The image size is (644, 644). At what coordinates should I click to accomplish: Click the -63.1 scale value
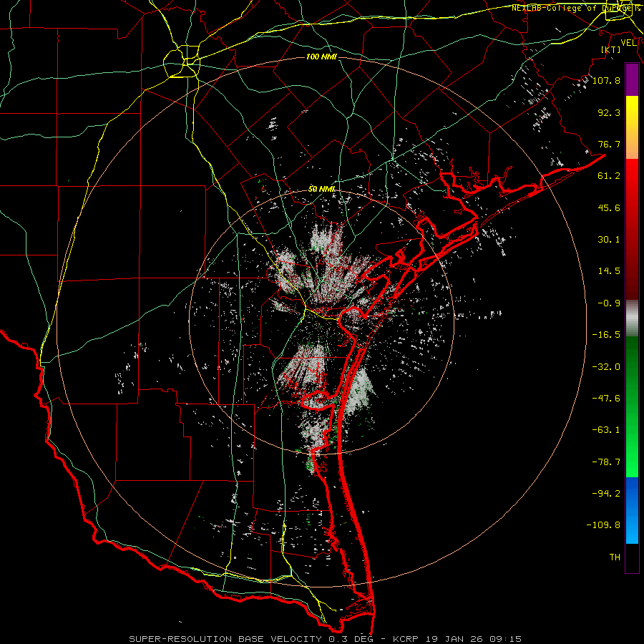point(606,430)
